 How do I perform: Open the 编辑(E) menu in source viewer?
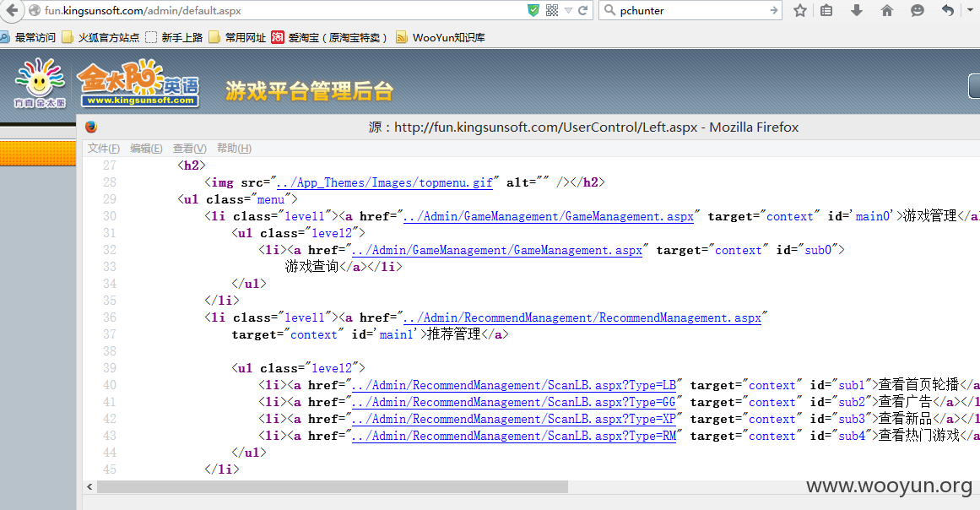pos(146,148)
